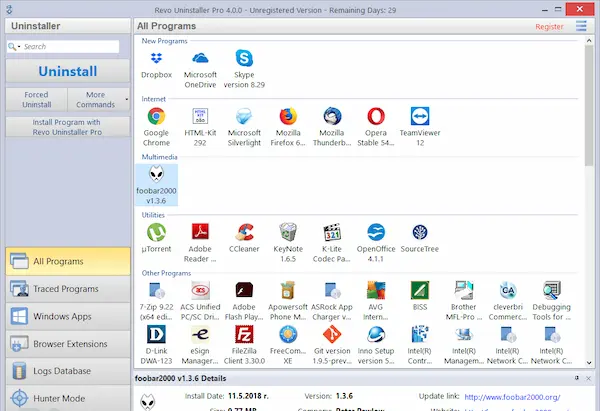Screen dimensions: 600x411
Task: Open the Windows Apps section
Action: (x=68, y=316)
